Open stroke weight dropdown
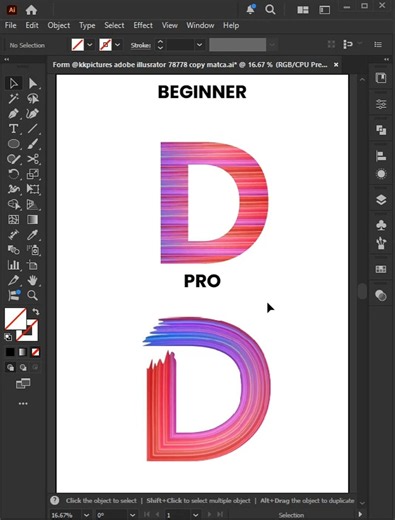395x520 pixels. pos(199,45)
